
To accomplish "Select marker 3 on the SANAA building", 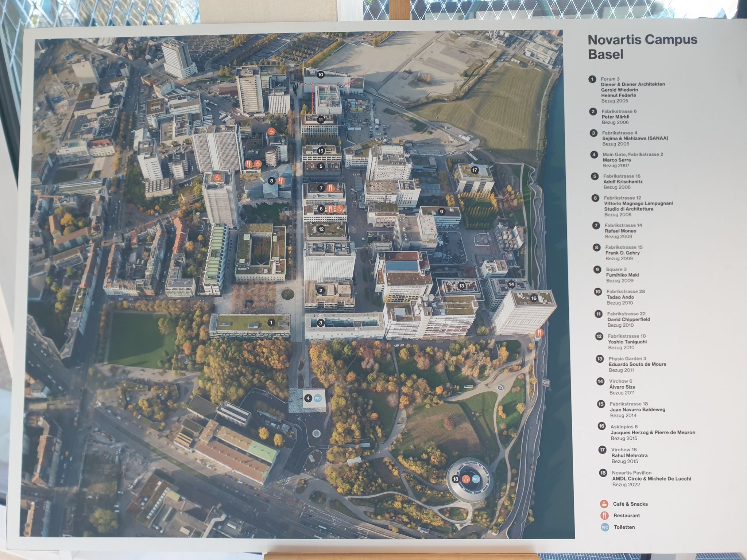I will pyautogui.click(x=321, y=323).
